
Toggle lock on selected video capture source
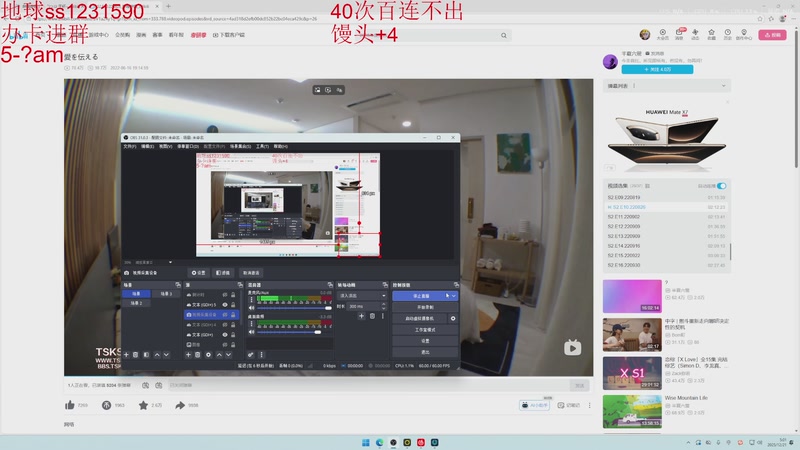pyautogui.click(x=233, y=315)
